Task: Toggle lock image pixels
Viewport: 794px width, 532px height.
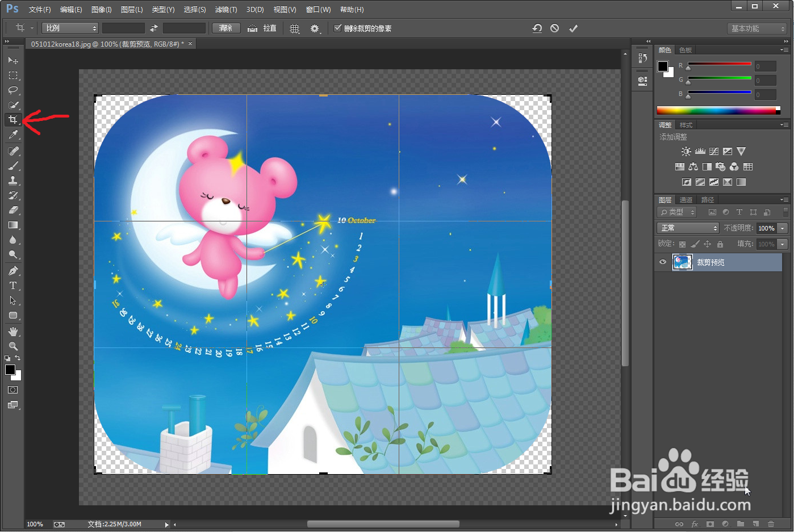Action: point(695,244)
